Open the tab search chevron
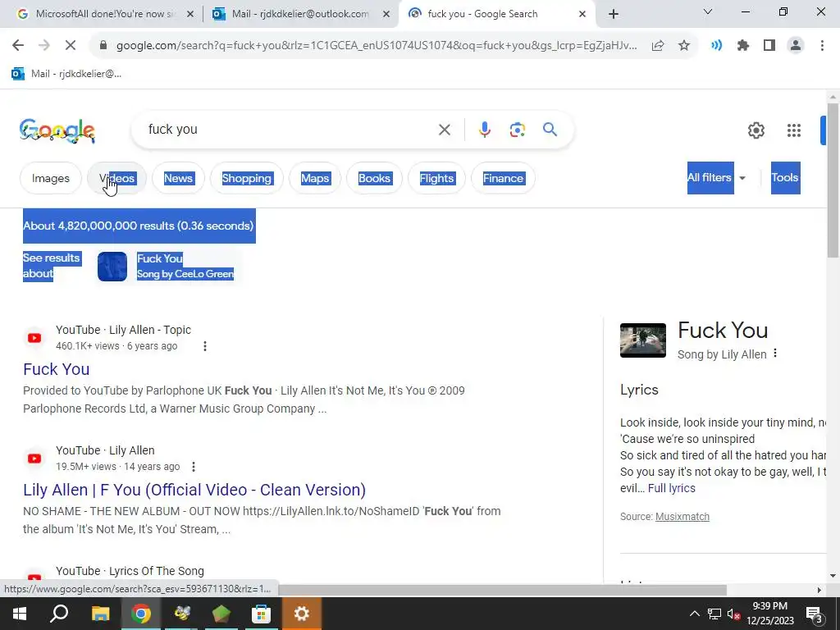Viewport: 840px width, 630px height. click(x=708, y=11)
